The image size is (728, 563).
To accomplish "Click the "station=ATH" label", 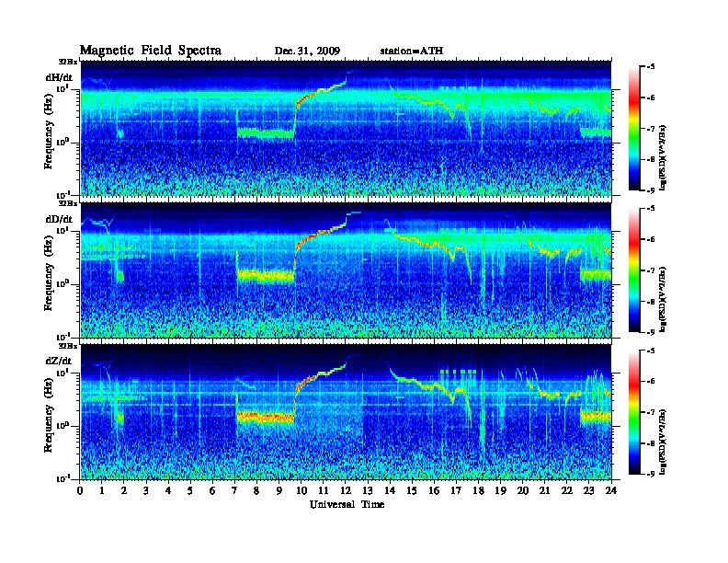I will click(412, 51).
